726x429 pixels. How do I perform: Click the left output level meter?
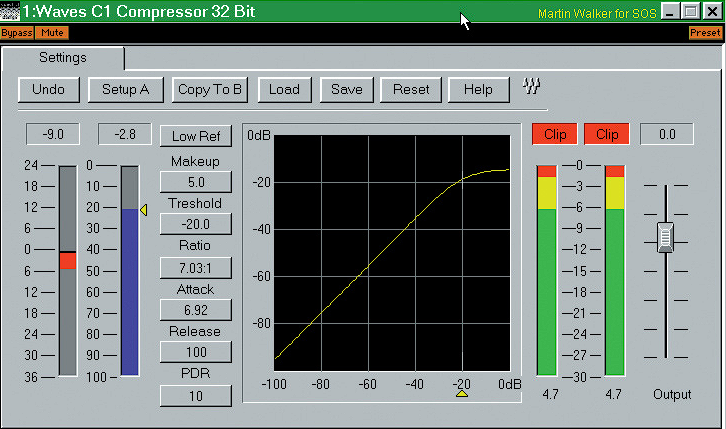point(547,271)
